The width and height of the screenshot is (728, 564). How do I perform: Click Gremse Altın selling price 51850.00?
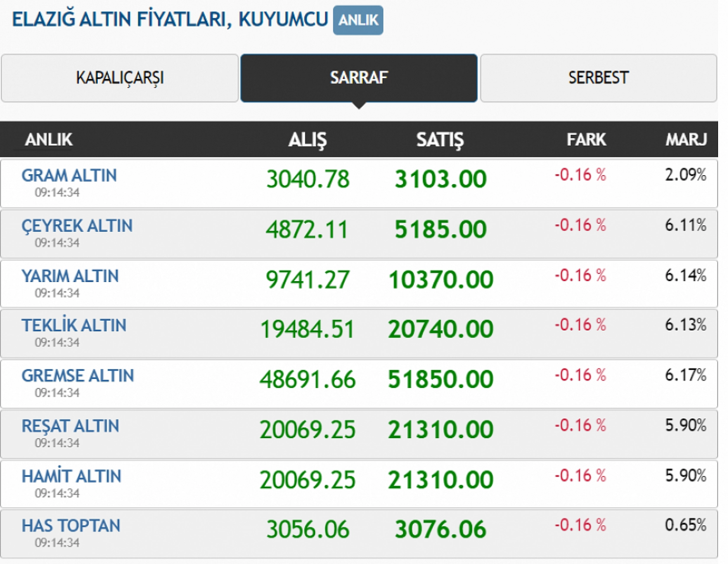coord(441,379)
